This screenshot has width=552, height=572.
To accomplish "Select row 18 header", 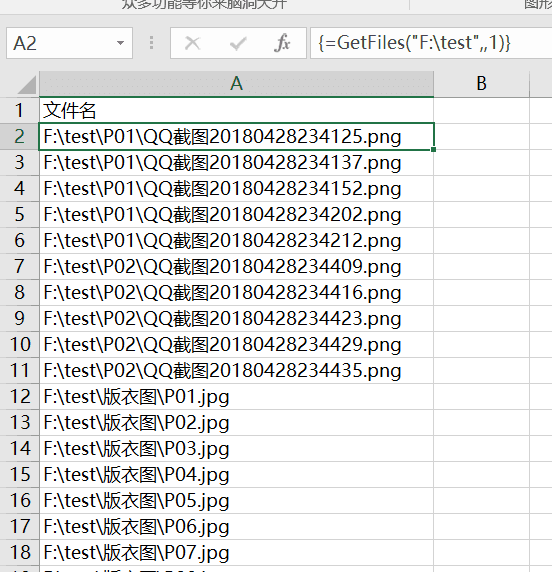I will [20, 553].
